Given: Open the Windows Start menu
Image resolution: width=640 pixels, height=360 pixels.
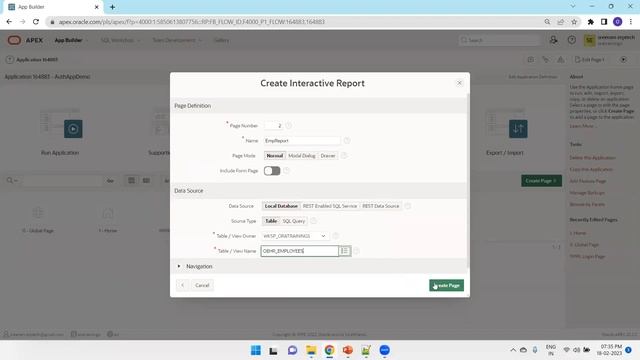Looking at the screenshot, I should click(256, 350).
